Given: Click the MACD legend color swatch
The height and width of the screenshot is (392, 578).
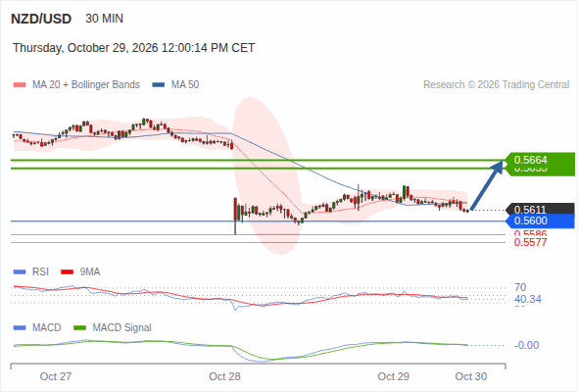Looking at the screenshot, I should 20,328.
